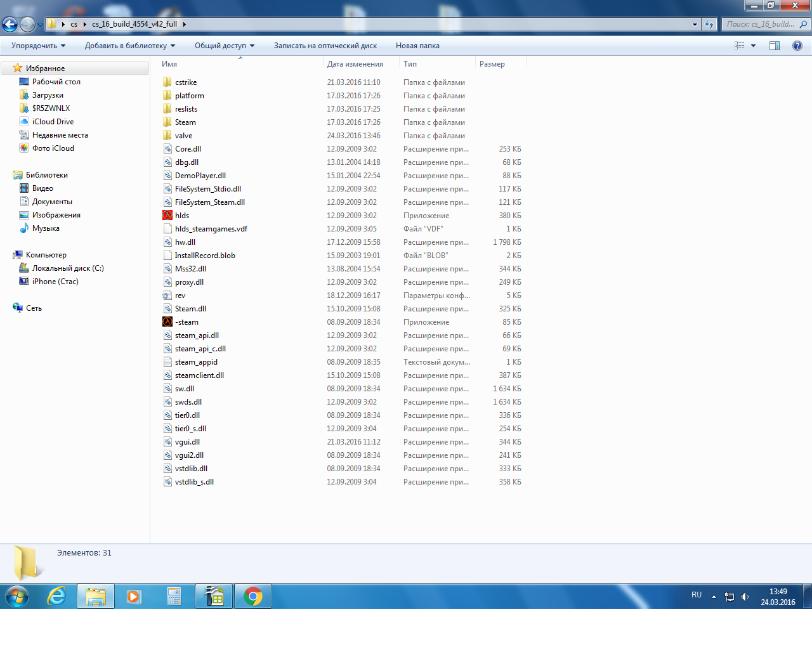The height and width of the screenshot is (657, 812).
Task: Open Компьютер in navigation pane
Action: coord(46,255)
